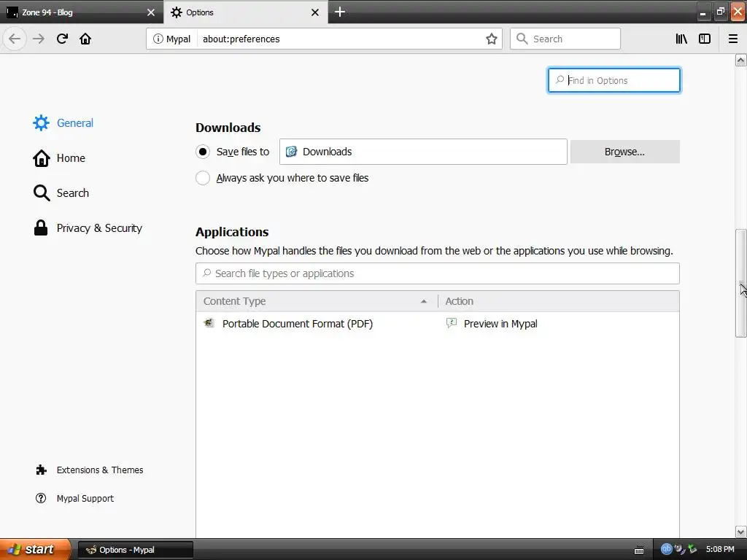Click the scrollbar up arrow
Image resolution: width=747 pixels, height=560 pixels.
[740, 60]
